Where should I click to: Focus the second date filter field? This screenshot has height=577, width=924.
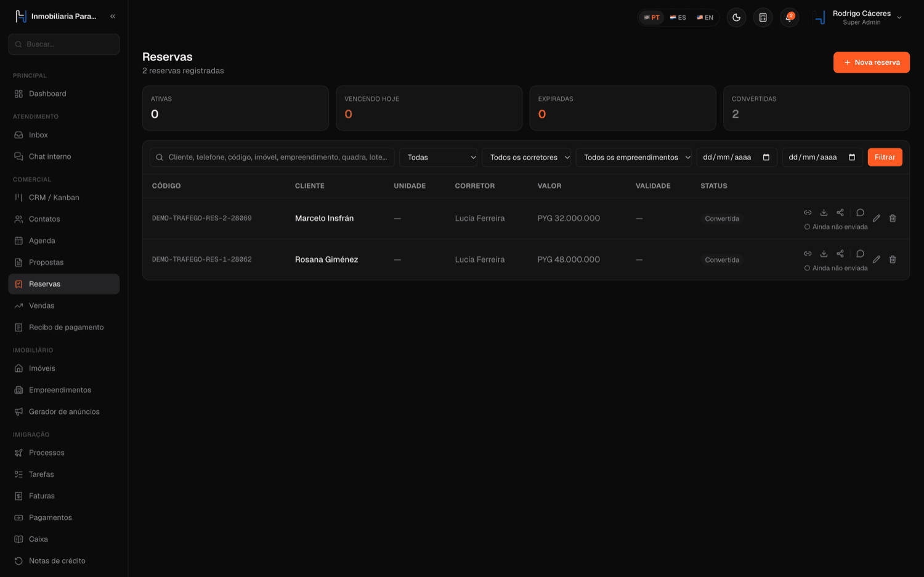[x=822, y=158]
